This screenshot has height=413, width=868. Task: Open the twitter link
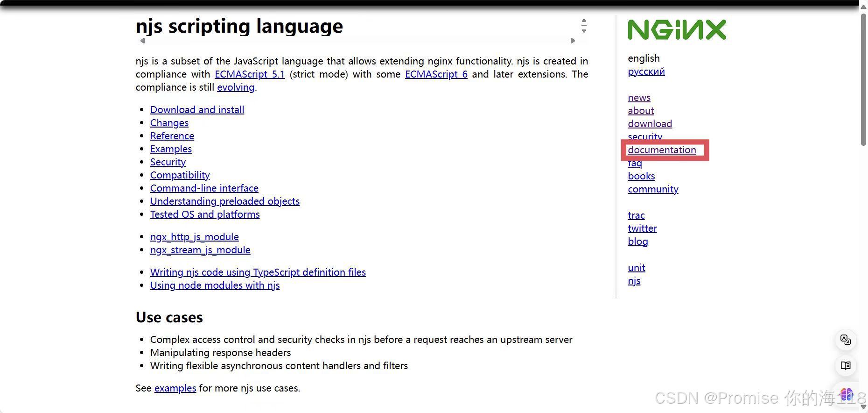pos(642,228)
